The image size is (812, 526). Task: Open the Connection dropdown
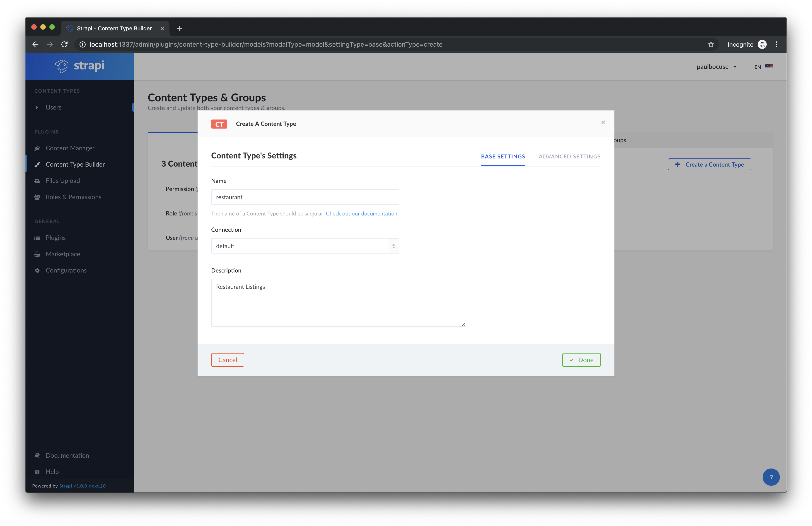click(x=305, y=245)
